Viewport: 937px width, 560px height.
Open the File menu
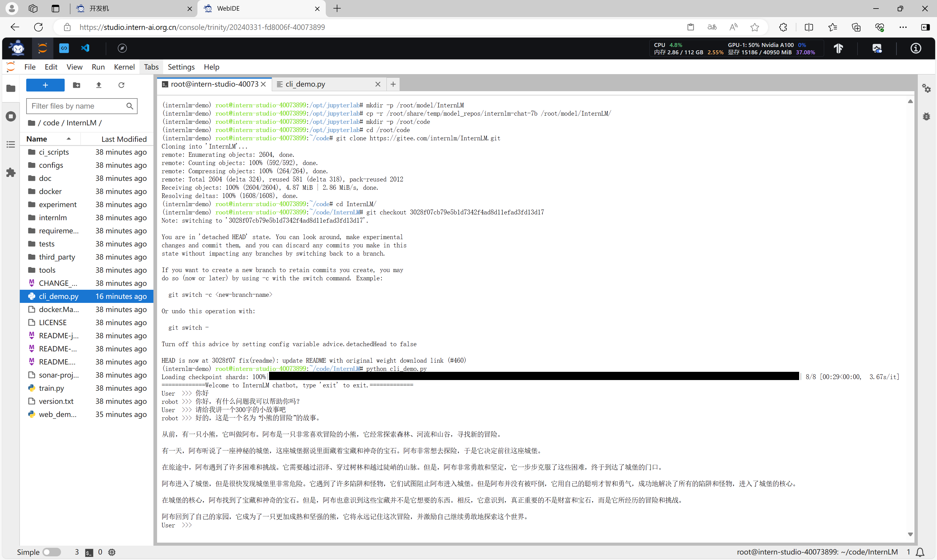click(30, 67)
